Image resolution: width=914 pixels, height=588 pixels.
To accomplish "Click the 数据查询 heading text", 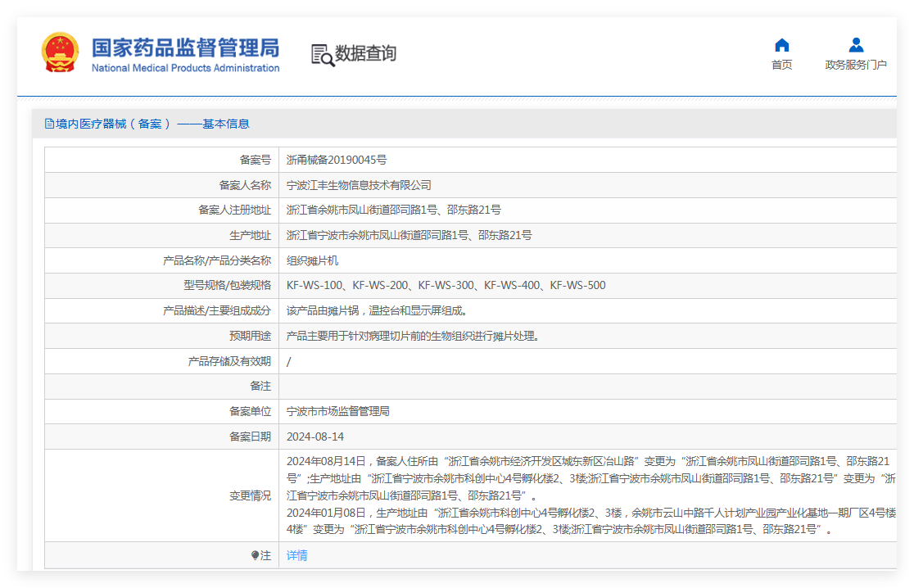I will [x=365, y=53].
